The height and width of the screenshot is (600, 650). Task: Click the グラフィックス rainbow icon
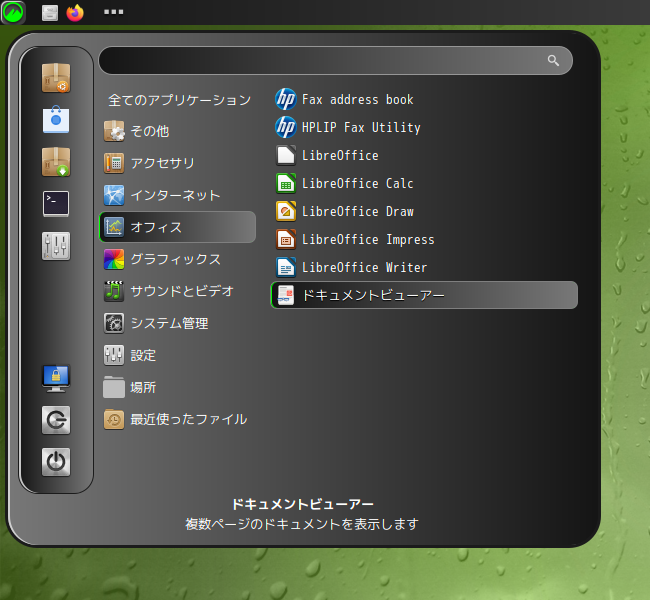tap(114, 259)
